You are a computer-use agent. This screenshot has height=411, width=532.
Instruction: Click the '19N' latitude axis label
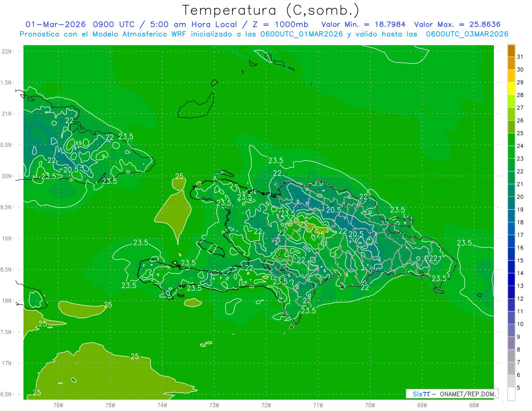coord(7,239)
